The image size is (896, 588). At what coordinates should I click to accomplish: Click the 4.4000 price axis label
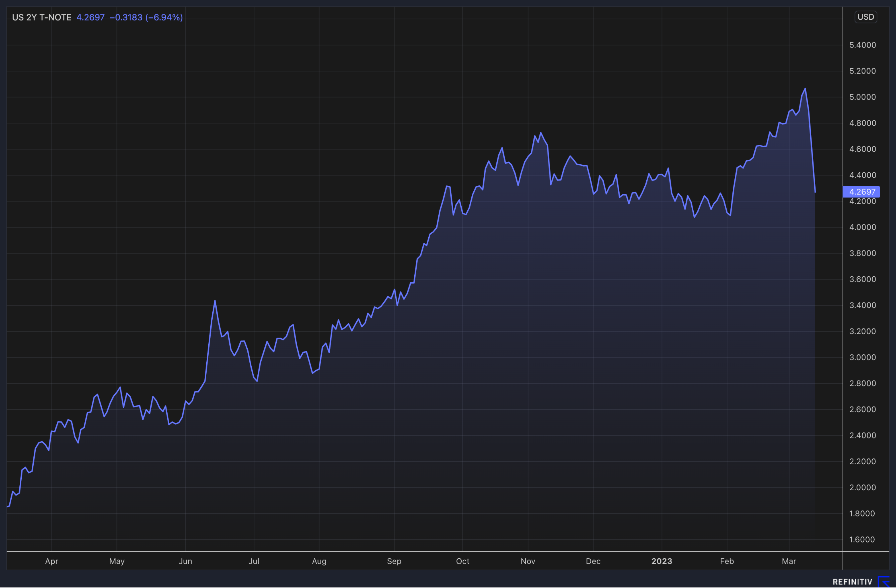click(862, 175)
